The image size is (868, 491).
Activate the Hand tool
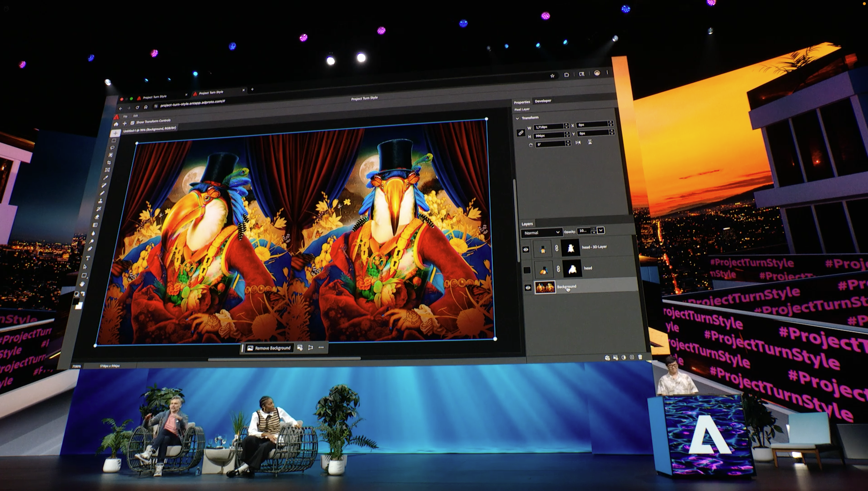click(x=82, y=284)
